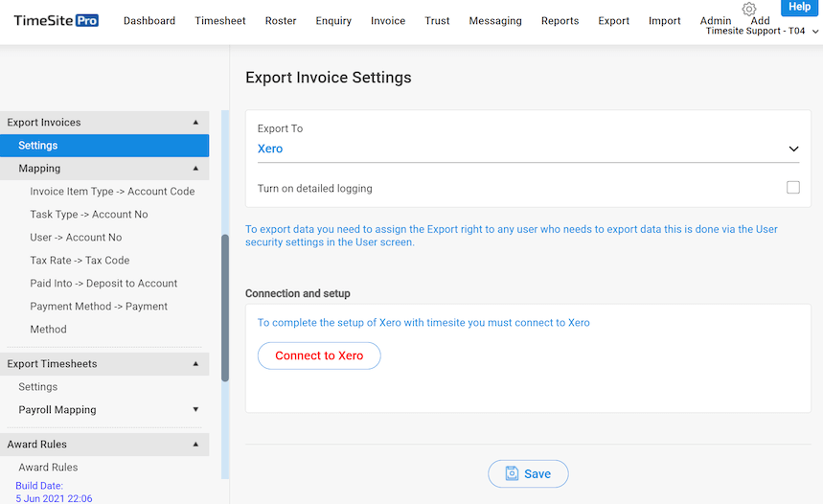Click the TimeSite Pro logo

point(57,20)
